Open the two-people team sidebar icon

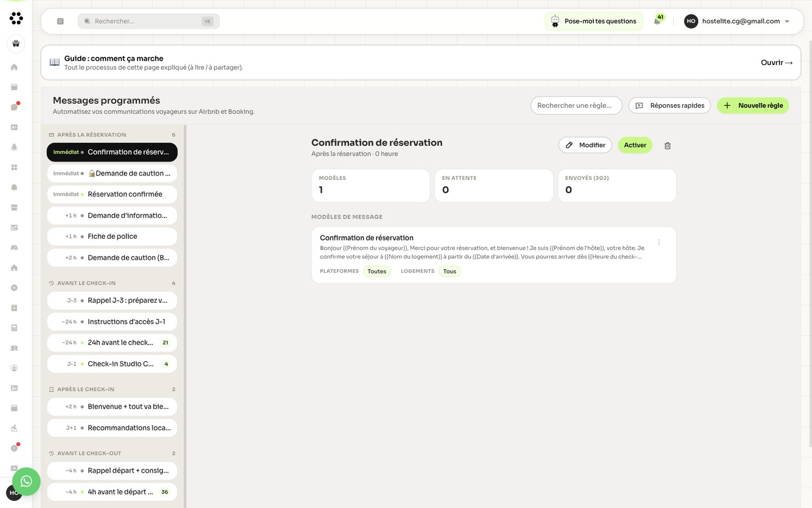15,348
